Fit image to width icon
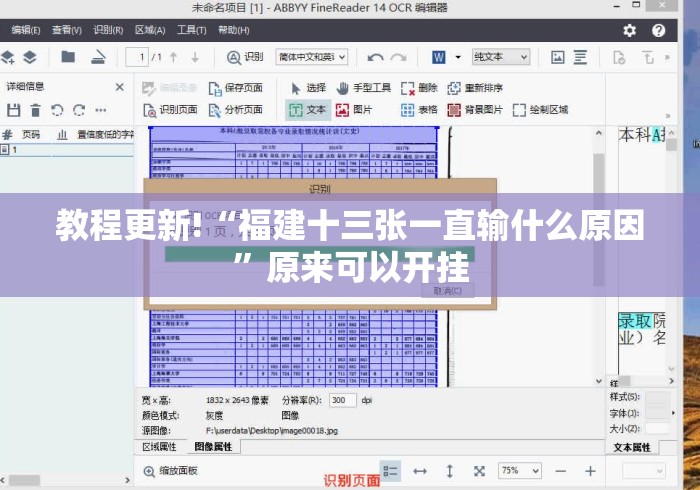700x490 pixels. 420,471
